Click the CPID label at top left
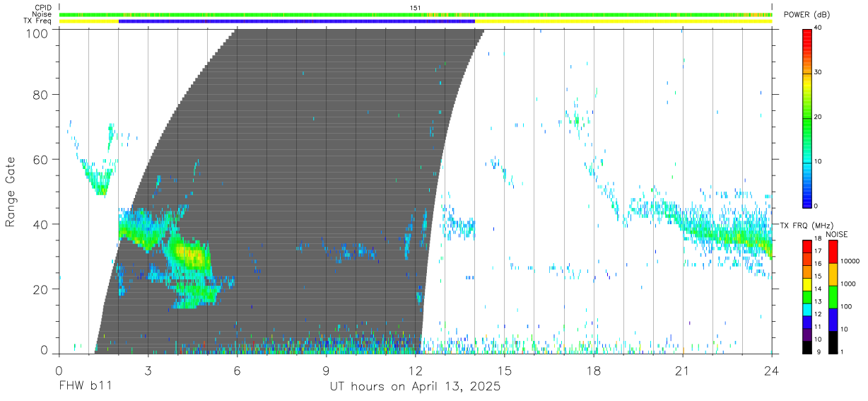Viewport: 868px width, 401px height. coord(43,8)
